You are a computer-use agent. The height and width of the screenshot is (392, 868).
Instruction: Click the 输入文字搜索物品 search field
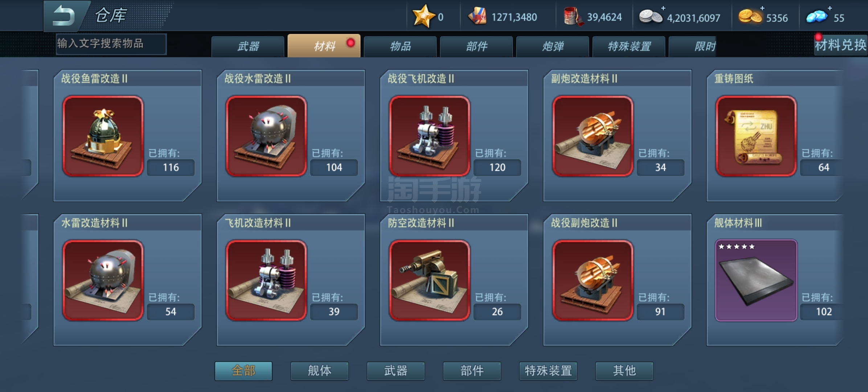(111, 44)
